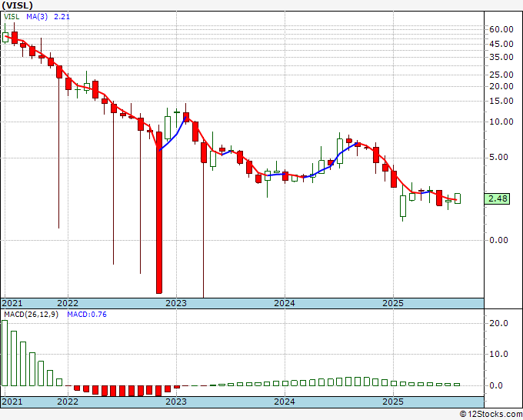
Task: Click the 15.00 price axis label
Action: point(501,101)
